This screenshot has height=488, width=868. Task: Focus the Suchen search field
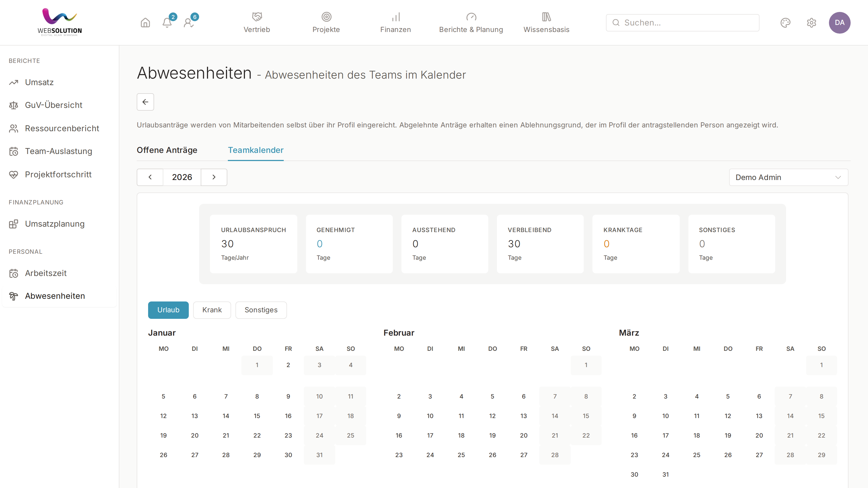tap(682, 23)
